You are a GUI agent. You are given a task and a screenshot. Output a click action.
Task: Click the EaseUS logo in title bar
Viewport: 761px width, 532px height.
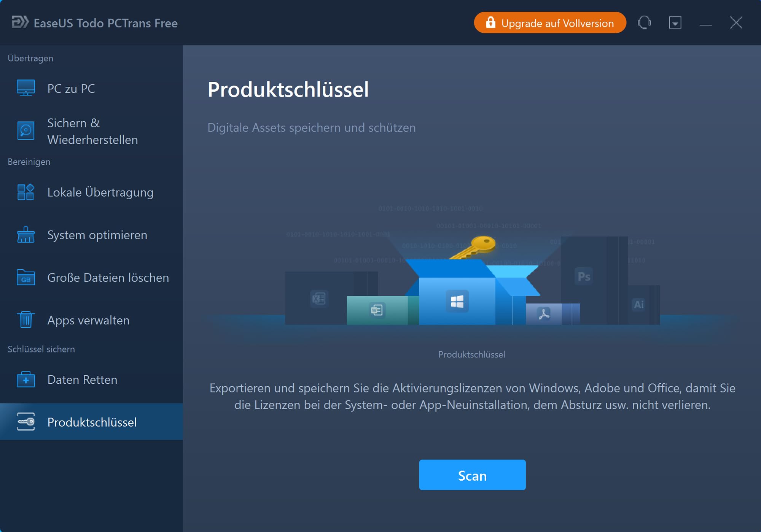click(20, 22)
